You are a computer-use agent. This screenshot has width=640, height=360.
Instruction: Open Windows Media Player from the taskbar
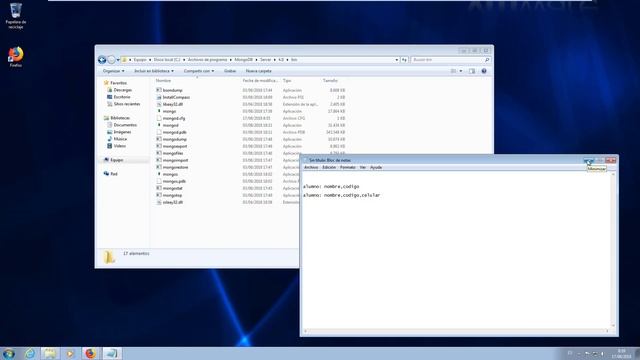pyautogui.click(x=70, y=353)
